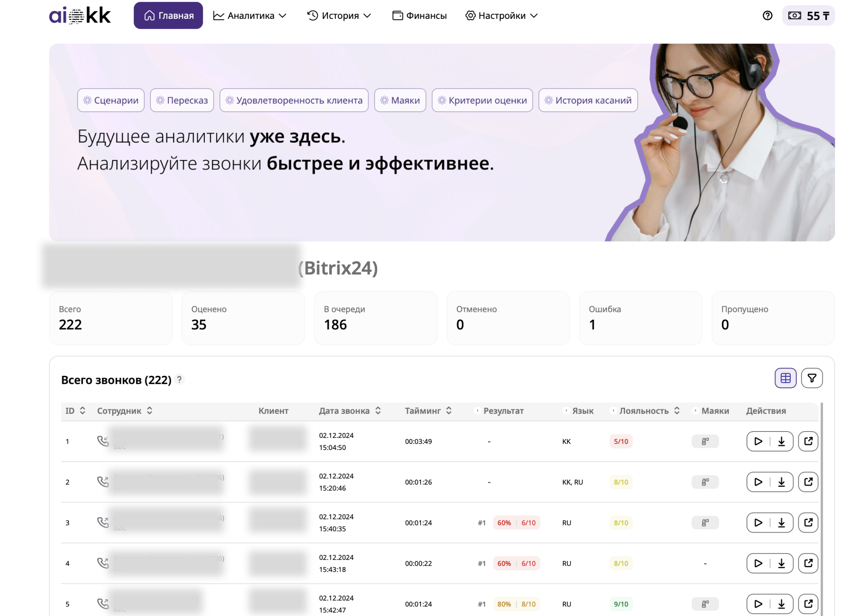This screenshot has width=866, height=616.
Task: Toggle sort by Лояльность column
Action: tap(677, 411)
